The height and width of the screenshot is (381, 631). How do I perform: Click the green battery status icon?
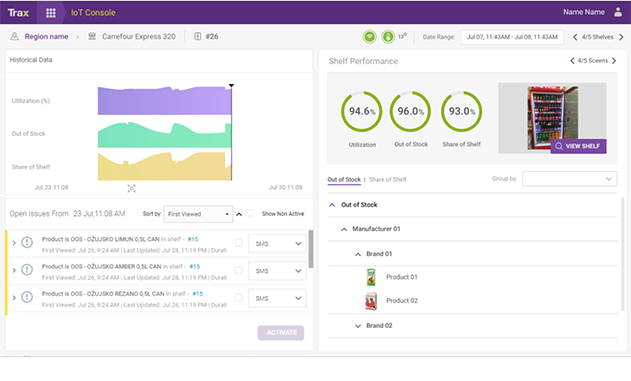[388, 37]
